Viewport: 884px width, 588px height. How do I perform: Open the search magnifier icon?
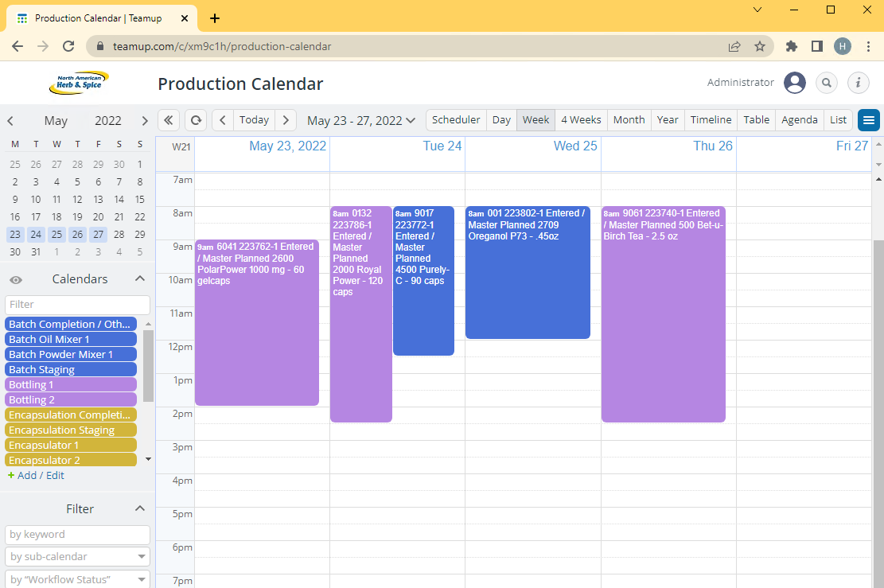826,83
